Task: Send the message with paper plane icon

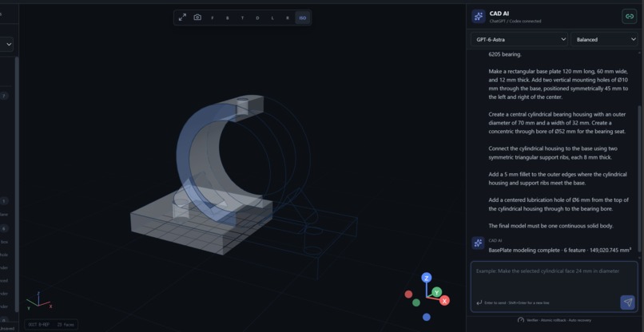Action: pos(627,302)
